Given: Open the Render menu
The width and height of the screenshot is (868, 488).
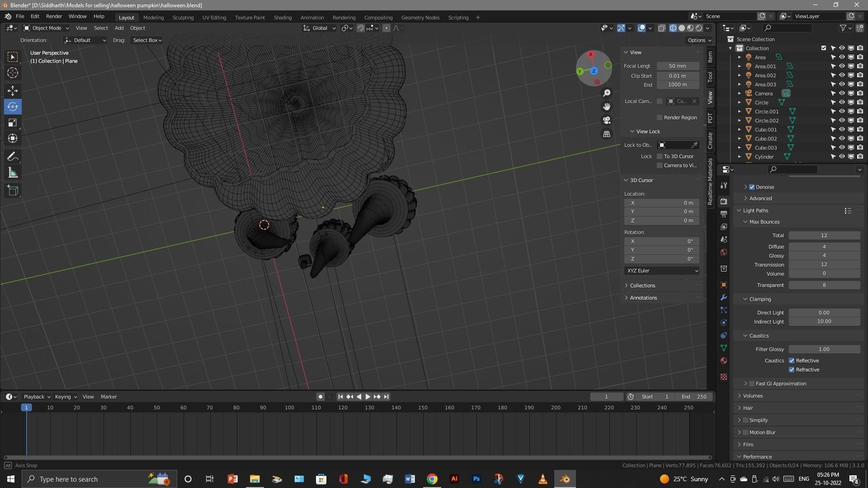Looking at the screenshot, I should click(54, 16).
